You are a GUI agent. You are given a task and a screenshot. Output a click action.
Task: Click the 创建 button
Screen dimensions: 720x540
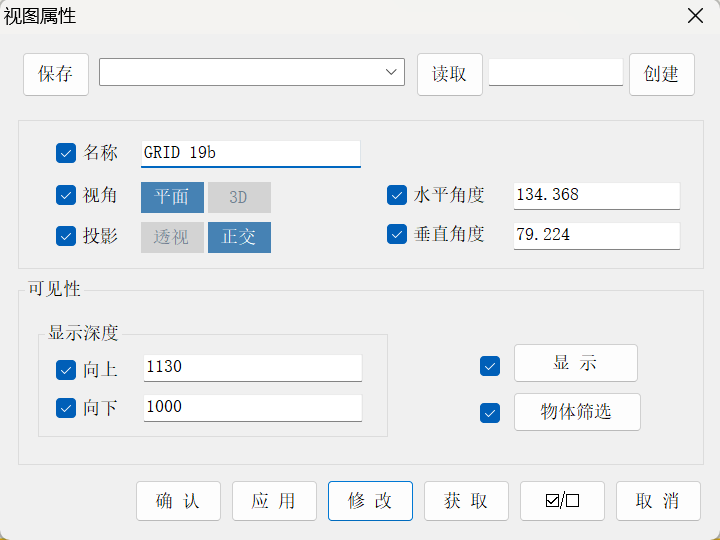point(662,74)
